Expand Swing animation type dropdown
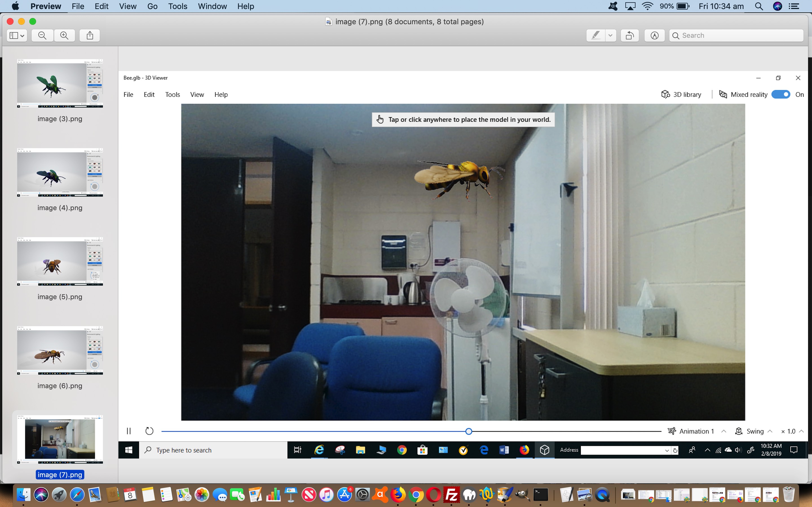Viewport: 812px width, 507px height. pyautogui.click(x=770, y=431)
